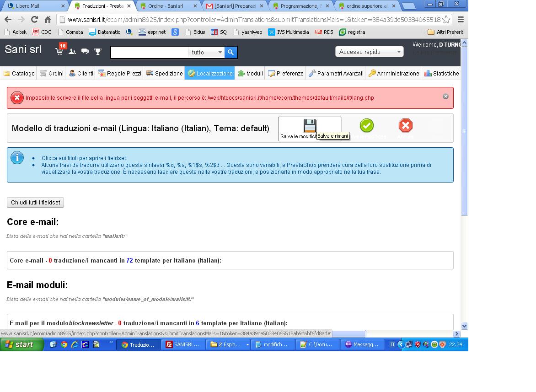Reload the page with the refresh icon
The height and width of the screenshot is (392, 536).
click(x=34, y=20)
